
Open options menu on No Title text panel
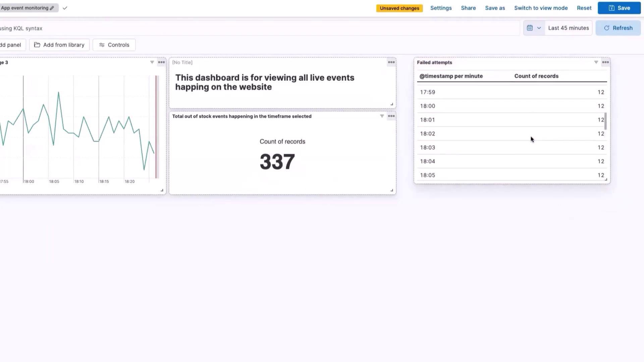click(391, 62)
